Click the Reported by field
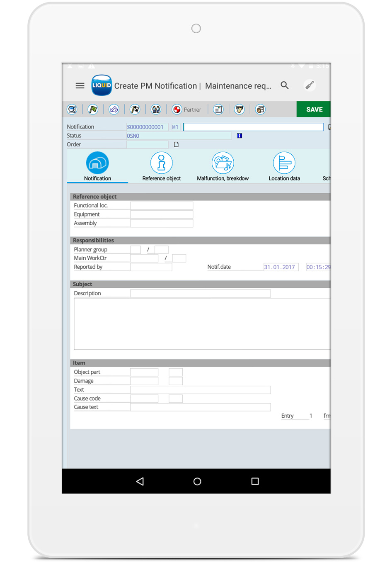The width and height of the screenshot is (392, 562). tap(151, 267)
